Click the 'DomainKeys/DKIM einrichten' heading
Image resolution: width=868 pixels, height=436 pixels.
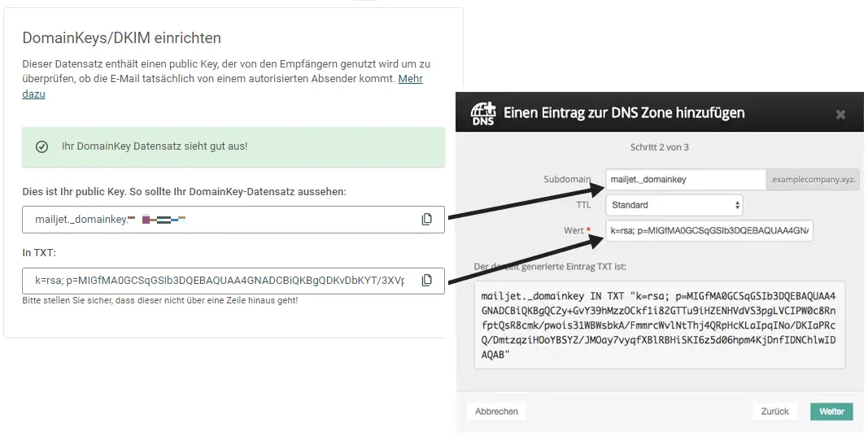coord(122,38)
